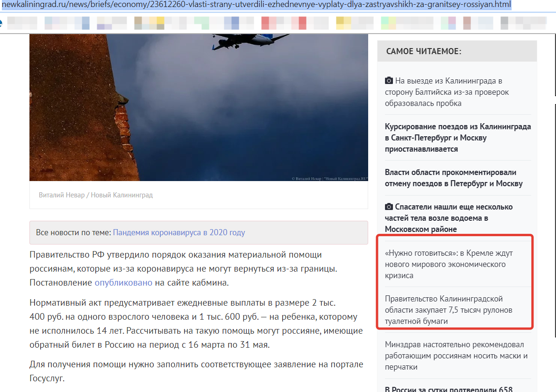Click camera icon beside 'На выезде из Калининграда'
The image size is (556, 392).
tap(389, 81)
